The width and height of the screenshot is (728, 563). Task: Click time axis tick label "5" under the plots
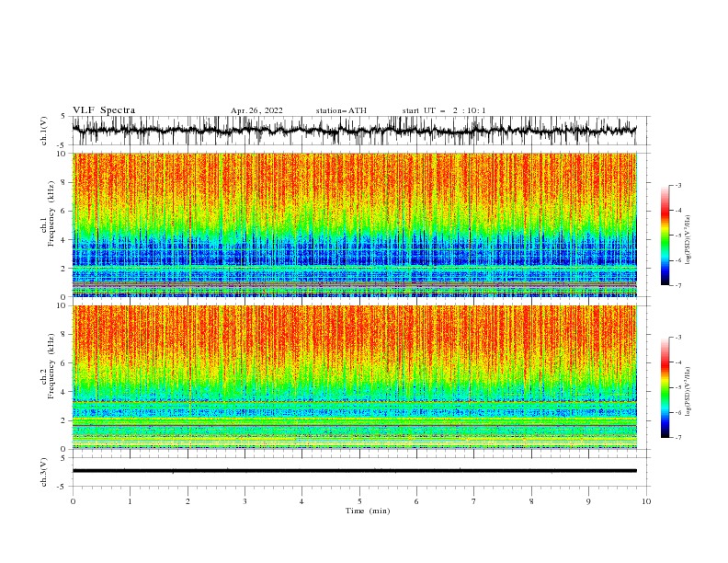click(359, 501)
